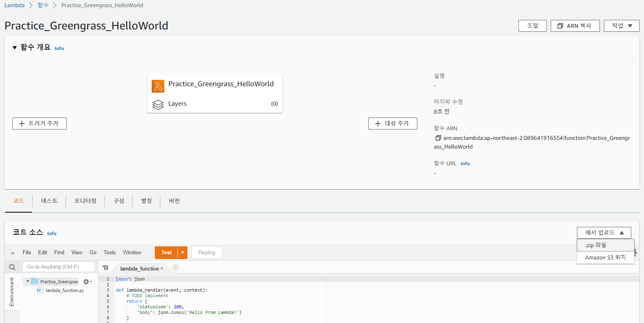644x323 pixels.
Task: Open the Window menu
Action: [132, 253]
